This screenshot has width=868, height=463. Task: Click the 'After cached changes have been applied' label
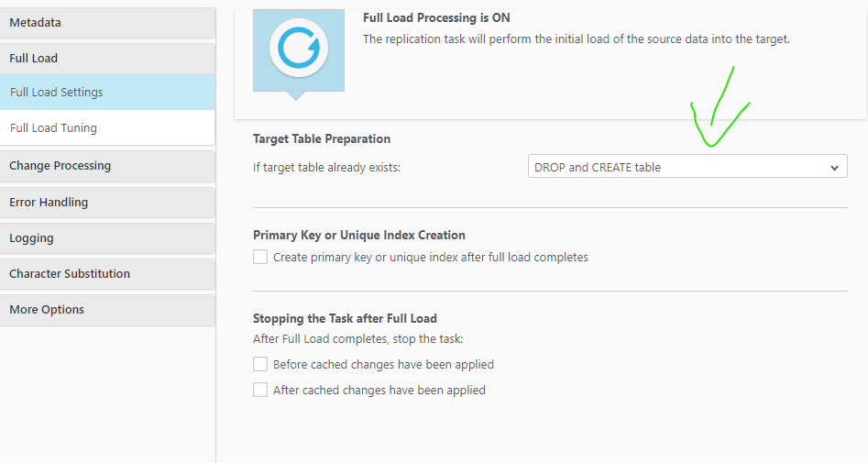click(x=379, y=391)
